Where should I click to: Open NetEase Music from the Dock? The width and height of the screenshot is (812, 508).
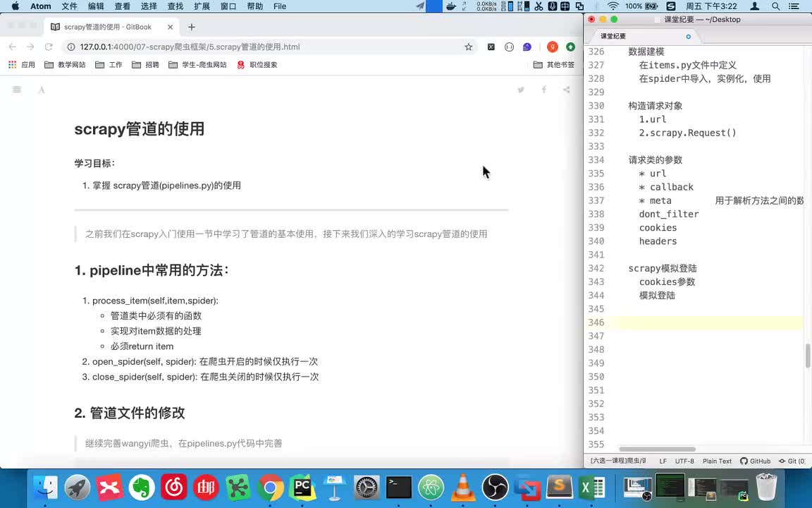click(x=173, y=488)
